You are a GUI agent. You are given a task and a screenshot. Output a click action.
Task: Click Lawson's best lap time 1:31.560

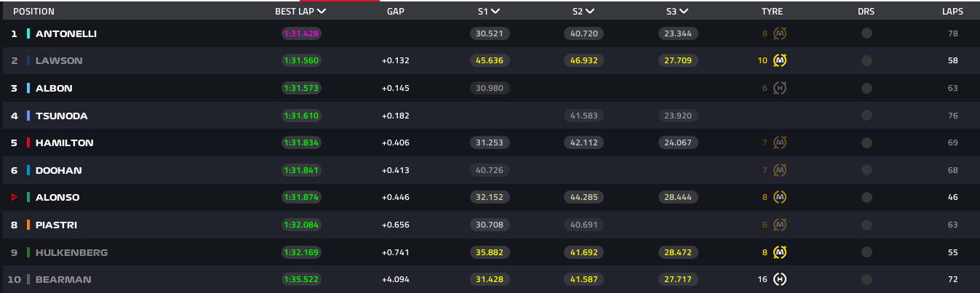point(301,60)
